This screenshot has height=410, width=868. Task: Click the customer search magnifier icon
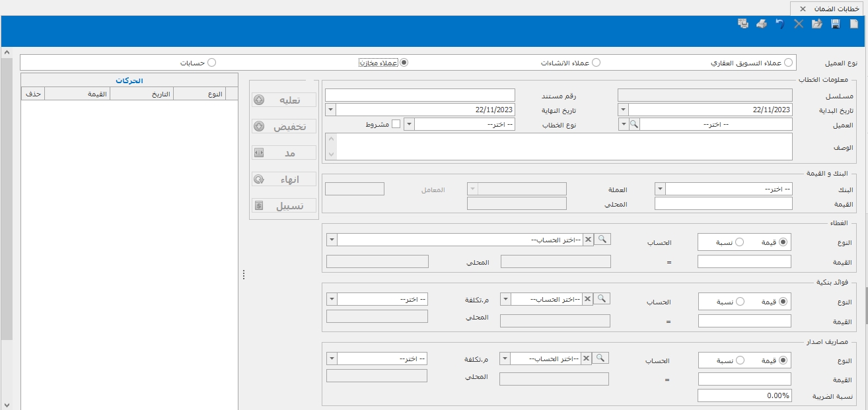click(634, 124)
